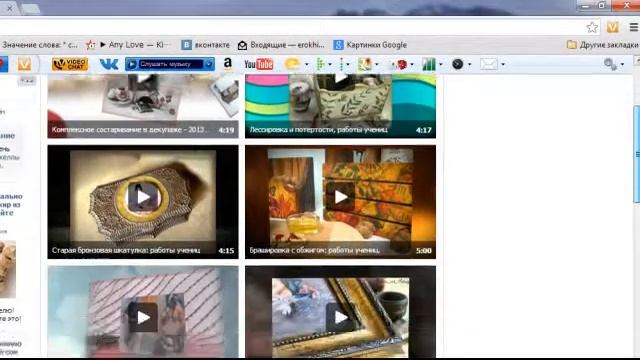Click the maps toolbar icon
The width and height of the screenshot is (640, 360).
(x=364, y=64)
